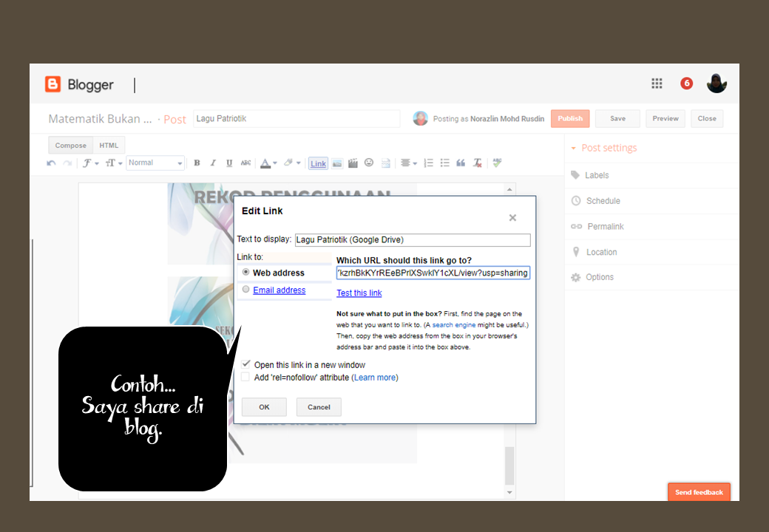The image size is (769, 532).
Task: Open the font family dropdown
Action: tap(90, 163)
